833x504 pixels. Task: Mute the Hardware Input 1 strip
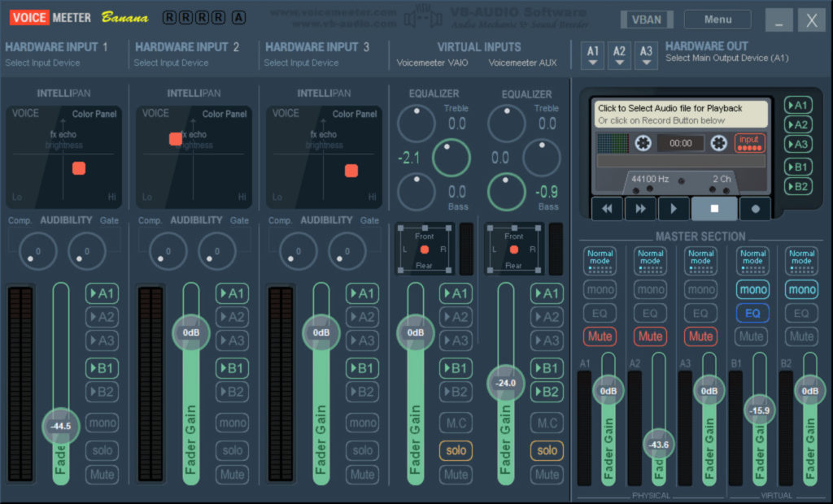coord(102,474)
